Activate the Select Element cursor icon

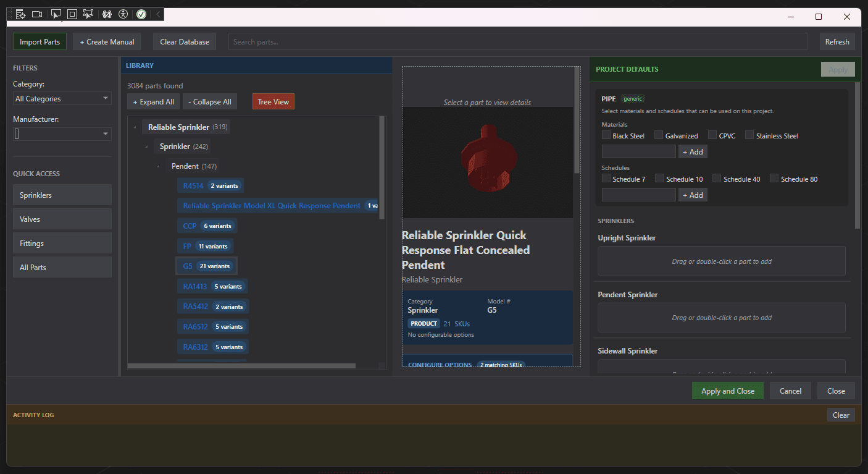pos(56,14)
